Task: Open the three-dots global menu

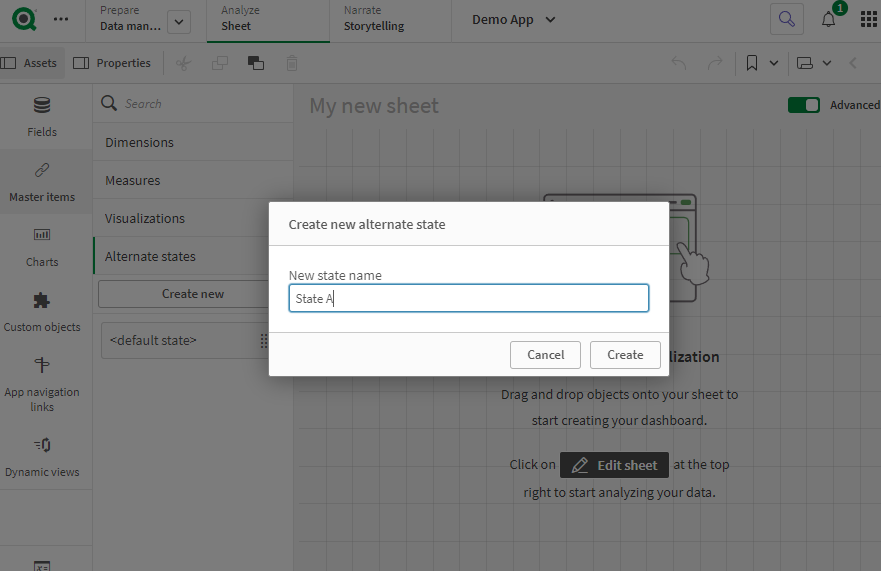Action: 61,19
